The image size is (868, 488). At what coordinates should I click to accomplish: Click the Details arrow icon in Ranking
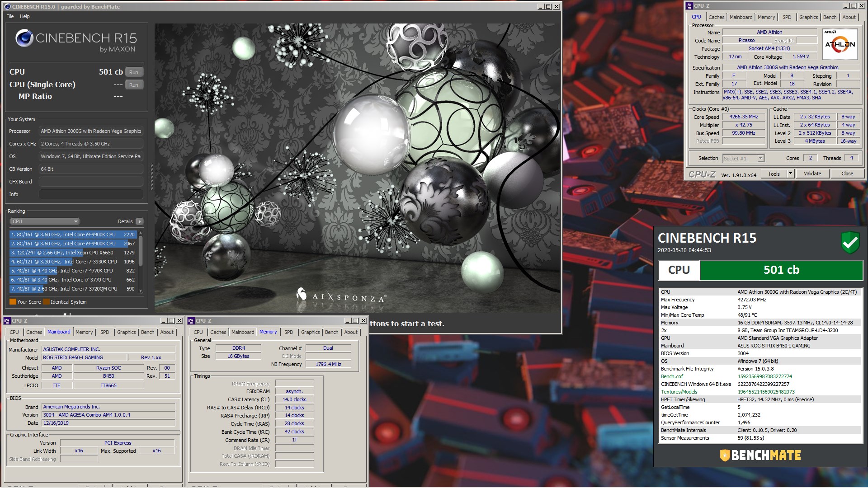pos(139,221)
